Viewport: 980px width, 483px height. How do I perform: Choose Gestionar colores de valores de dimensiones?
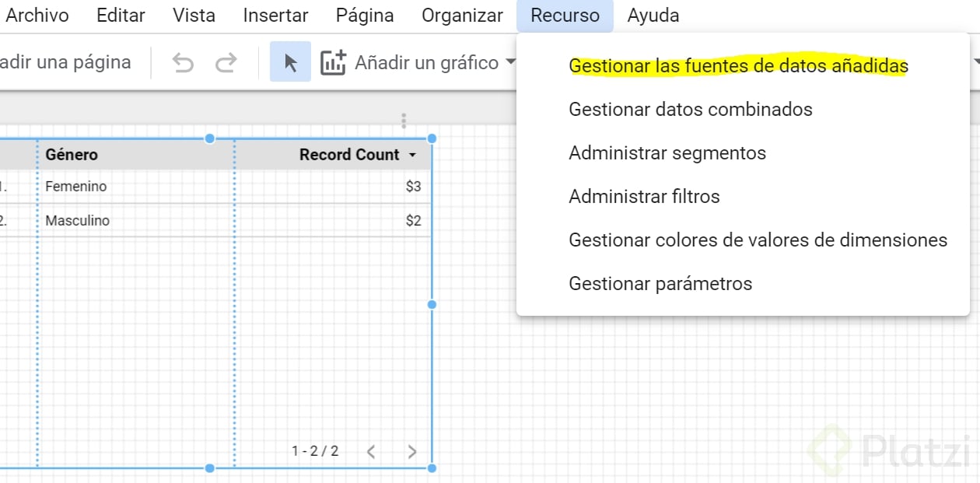[x=758, y=240]
